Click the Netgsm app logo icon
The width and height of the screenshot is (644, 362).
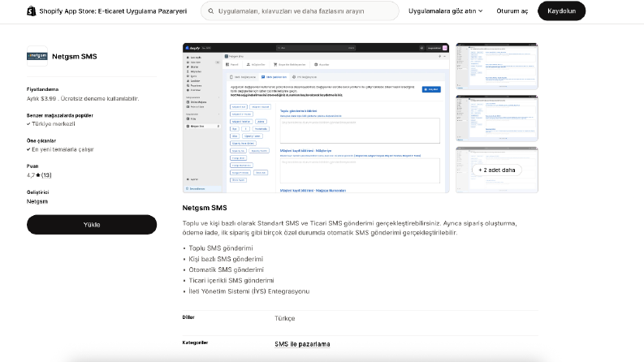[37, 56]
